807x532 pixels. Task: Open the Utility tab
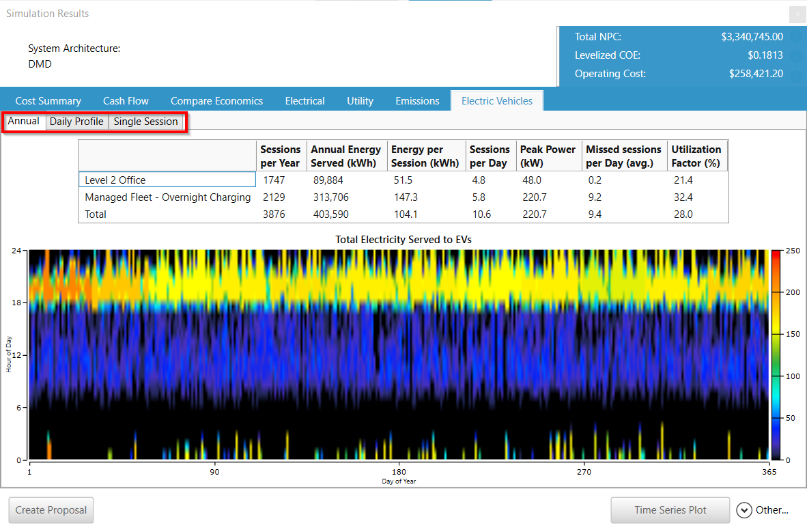click(x=360, y=100)
